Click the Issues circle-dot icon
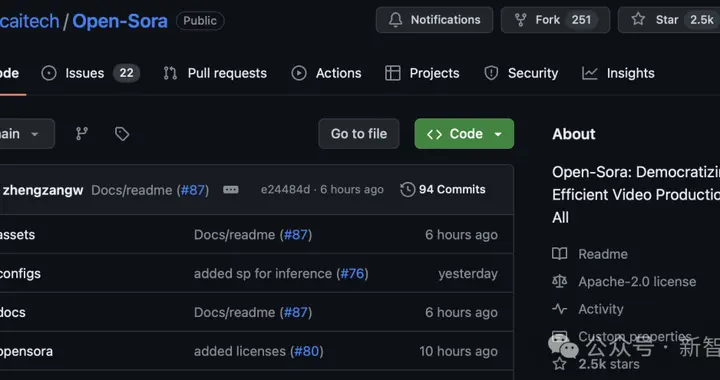720x380 pixels. [49, 73]
